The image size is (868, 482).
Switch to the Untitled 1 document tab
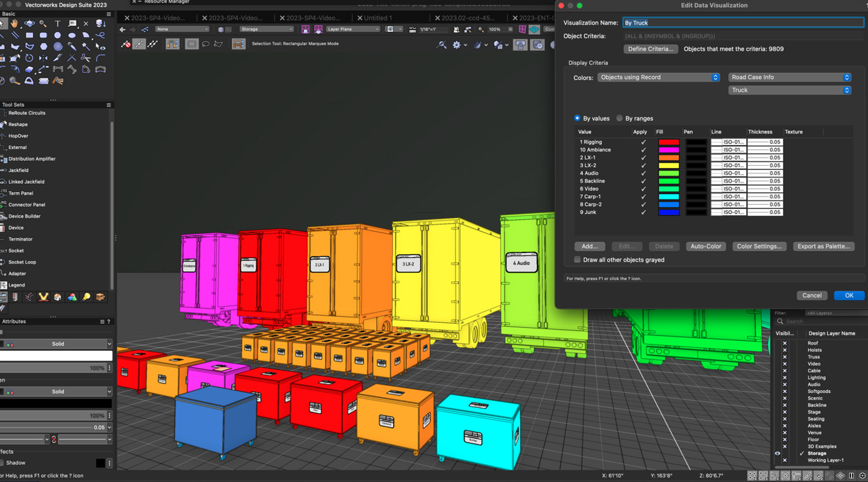pyautogui.click(x=377, y=18)
